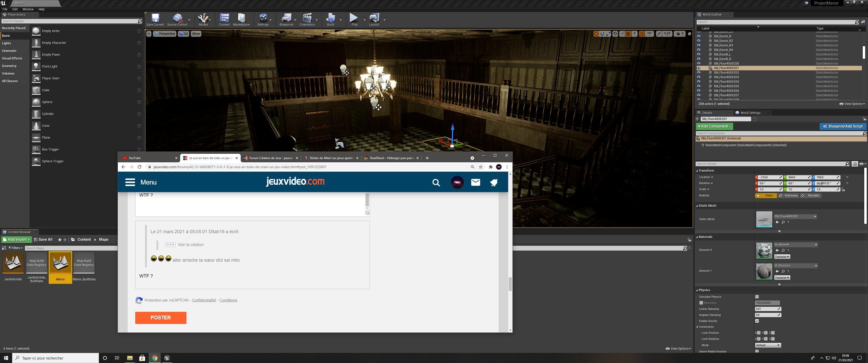Open Add Component dropdown
The width and height of the screenshot is (868, 363).
pos(714,126)
